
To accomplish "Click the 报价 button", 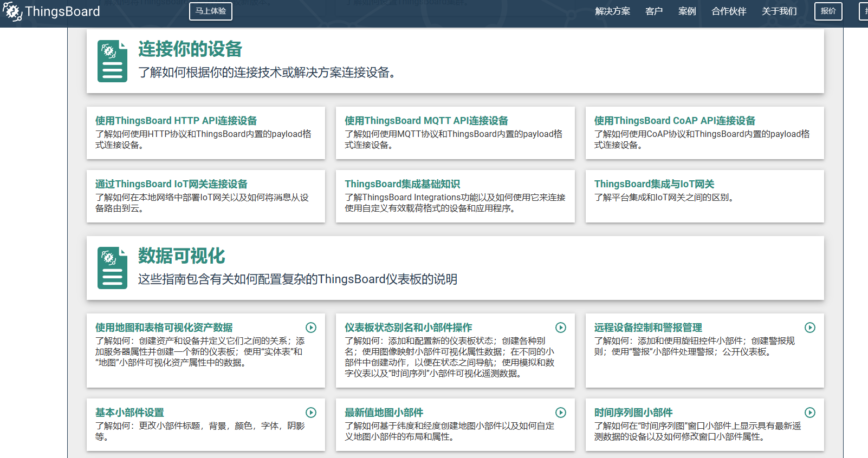I will click(828, 11).
